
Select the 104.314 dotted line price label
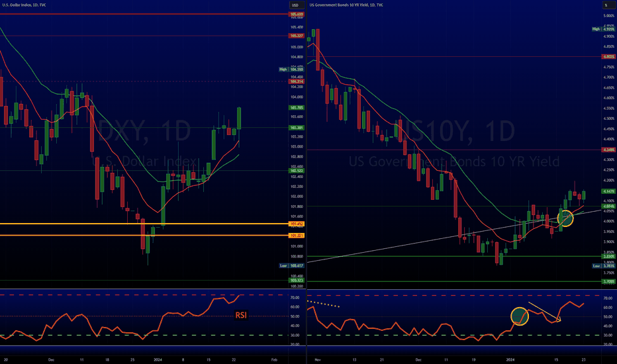point(297,81)
